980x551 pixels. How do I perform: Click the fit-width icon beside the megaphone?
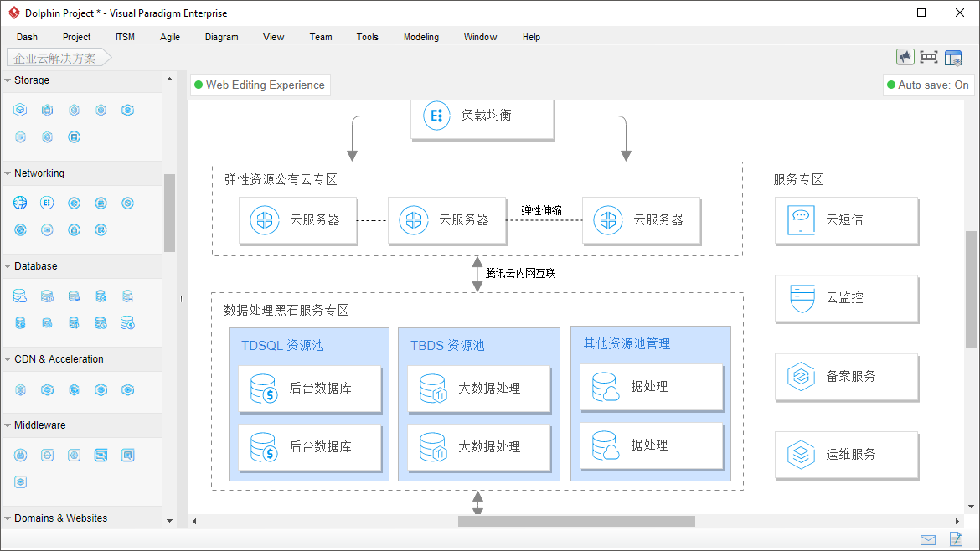pyautogui.click(x=929, y=58)
